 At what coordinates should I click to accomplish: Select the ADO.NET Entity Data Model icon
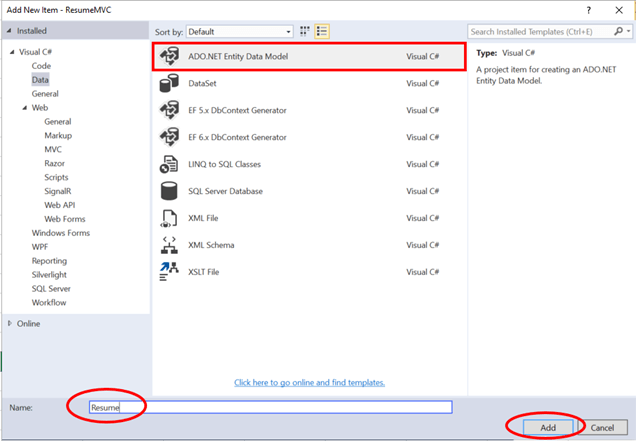(x=169, y=56)
